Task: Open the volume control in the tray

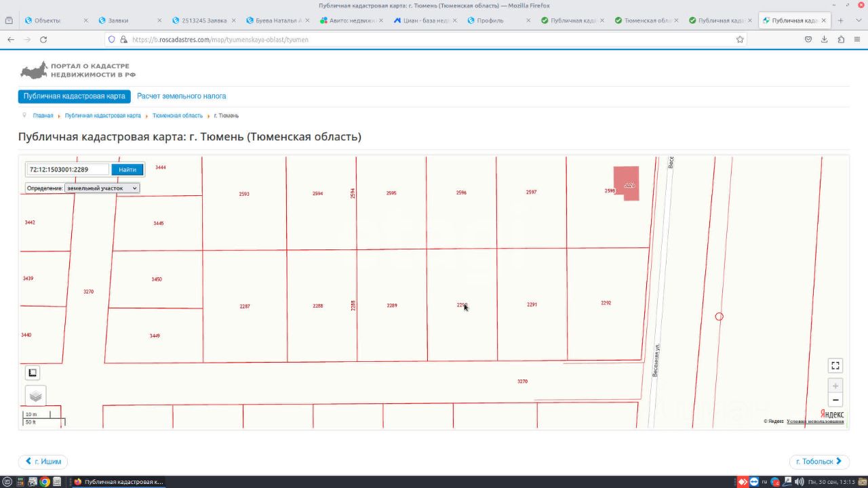Action: 800,482
